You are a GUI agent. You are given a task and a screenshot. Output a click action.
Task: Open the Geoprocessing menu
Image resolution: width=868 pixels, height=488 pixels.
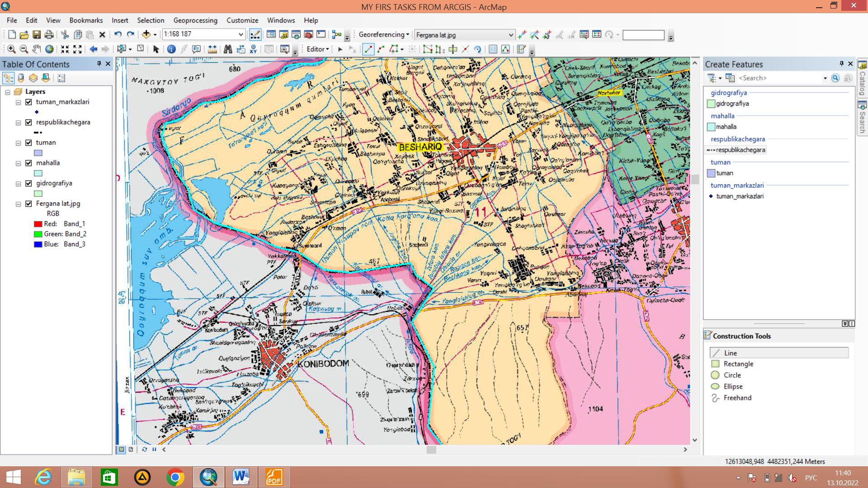pos(195,20)
